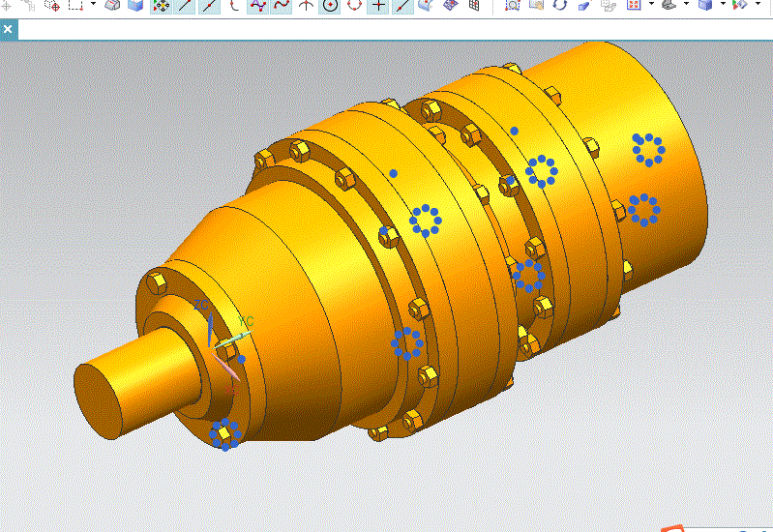The height and width of the screenshot is (532, 773).
Task: Toggle Arc Center snap
Action: click(330, 6)
